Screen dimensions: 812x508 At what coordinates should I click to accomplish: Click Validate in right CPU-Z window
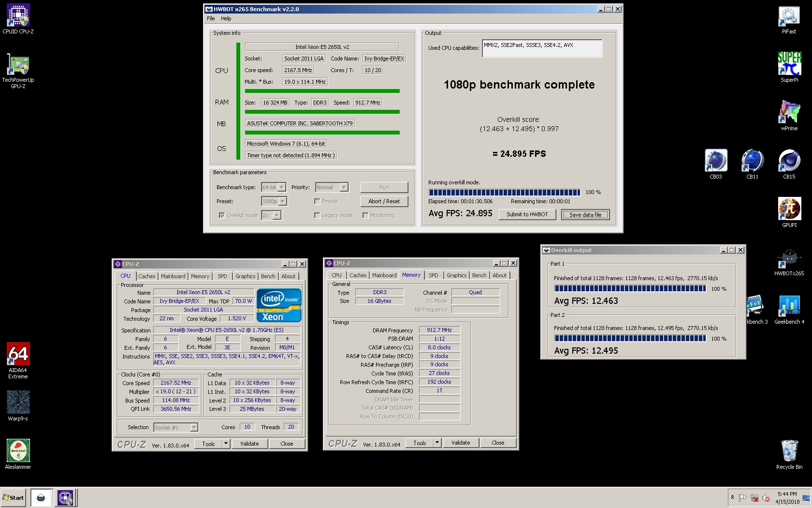tap(461, 443)
